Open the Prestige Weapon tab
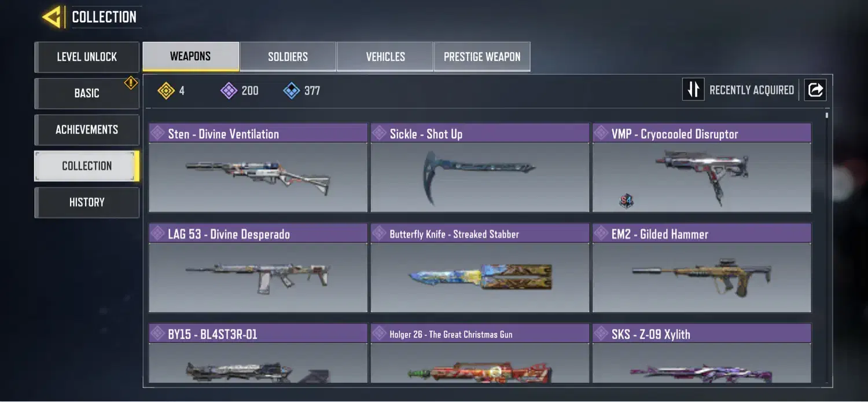This screenshot has height=402, width=868. [x=482, y=57]
